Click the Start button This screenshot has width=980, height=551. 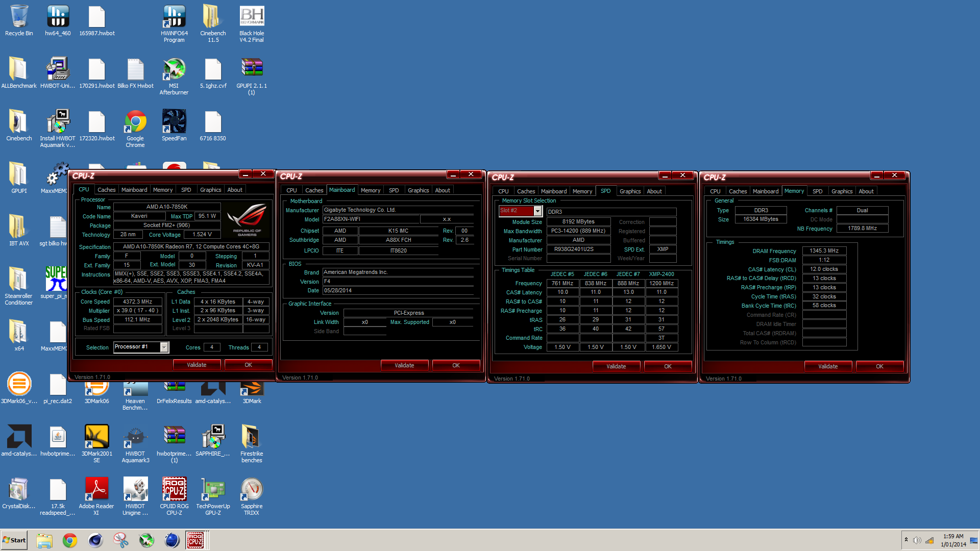[x=14, y=540]
